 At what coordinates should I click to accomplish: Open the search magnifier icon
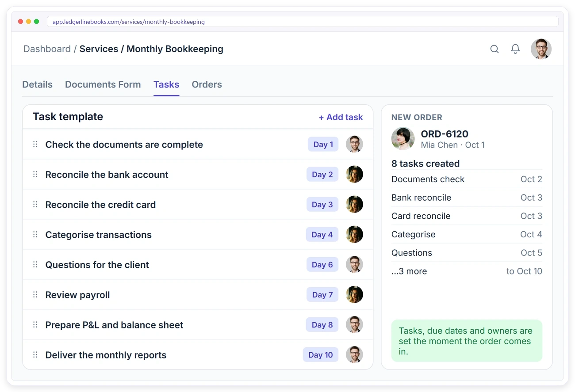click(494, 49)
